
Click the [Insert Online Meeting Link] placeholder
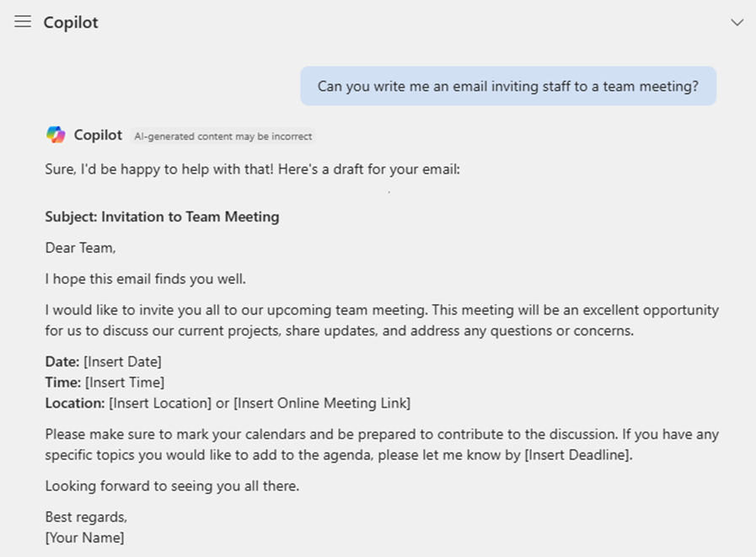point(321,403)
